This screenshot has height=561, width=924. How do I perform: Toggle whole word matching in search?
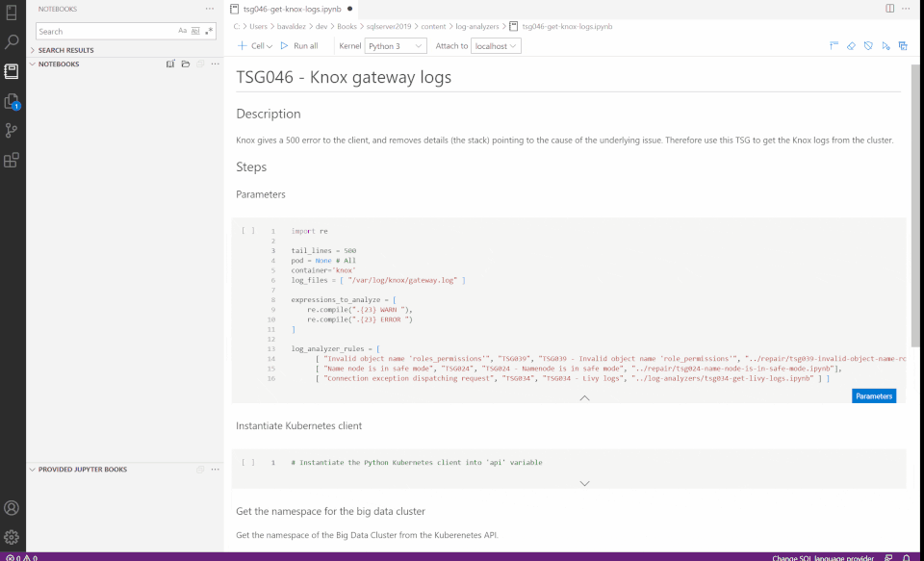[193, 31]
